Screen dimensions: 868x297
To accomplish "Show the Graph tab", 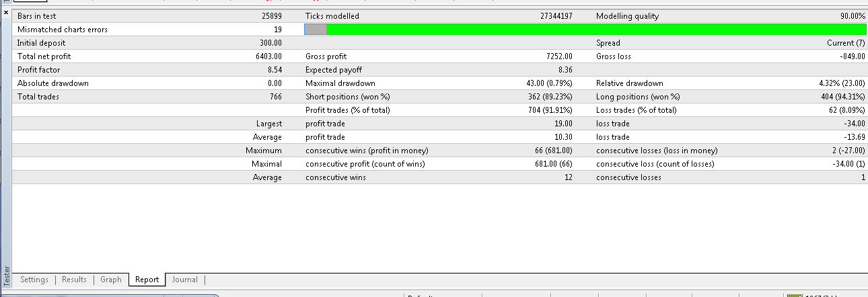I will (x=111, y=280).
